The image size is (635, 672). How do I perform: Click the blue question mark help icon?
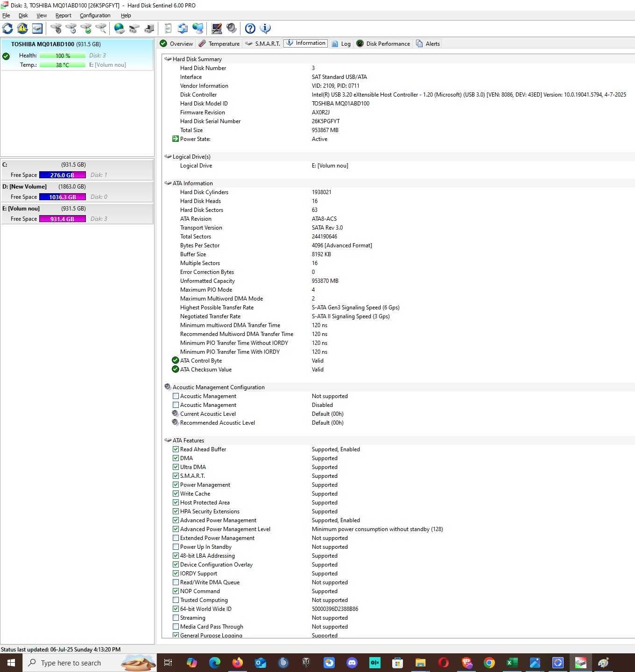tap(250, 28)
